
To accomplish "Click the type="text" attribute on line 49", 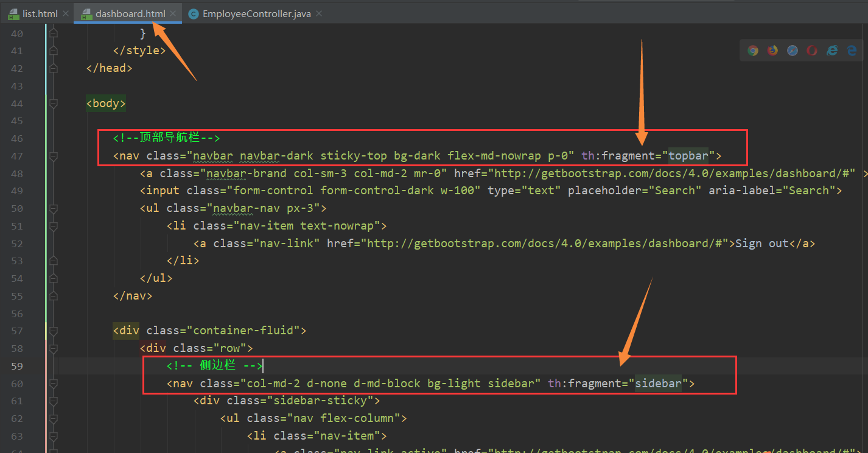I will pos(525,191).
